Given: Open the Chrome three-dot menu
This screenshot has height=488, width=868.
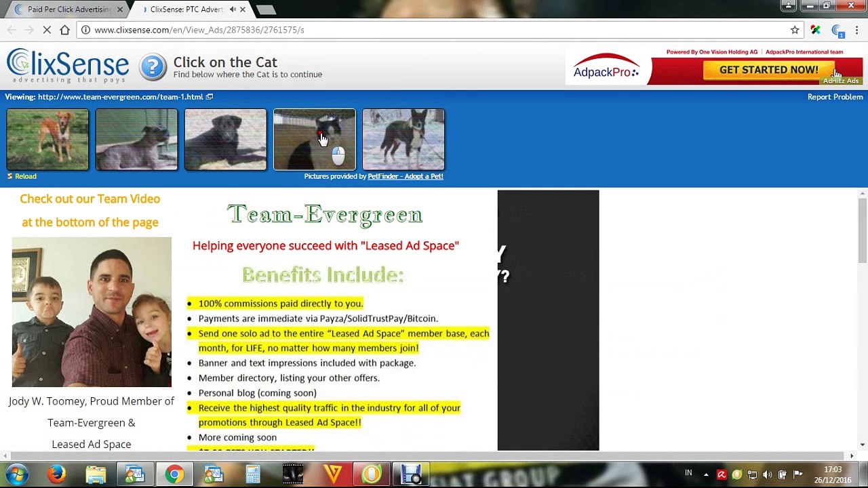Looking at the screenshot, I should tap(856, 30).
